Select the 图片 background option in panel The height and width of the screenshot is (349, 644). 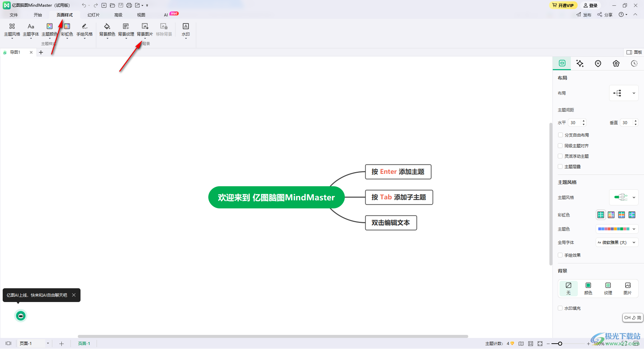[628, 289]
